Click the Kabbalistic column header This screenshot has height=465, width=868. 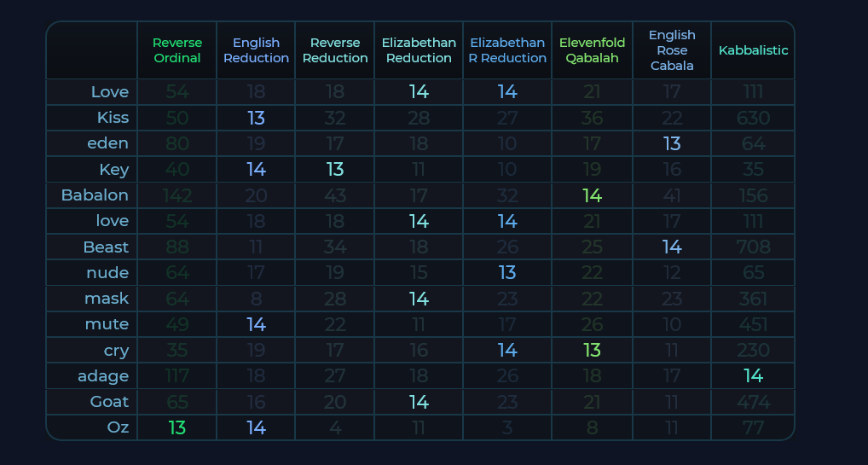coord(754,50)
